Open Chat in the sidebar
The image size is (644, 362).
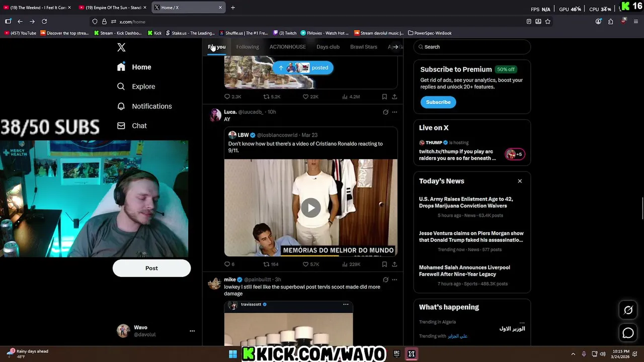coord(132,126)
